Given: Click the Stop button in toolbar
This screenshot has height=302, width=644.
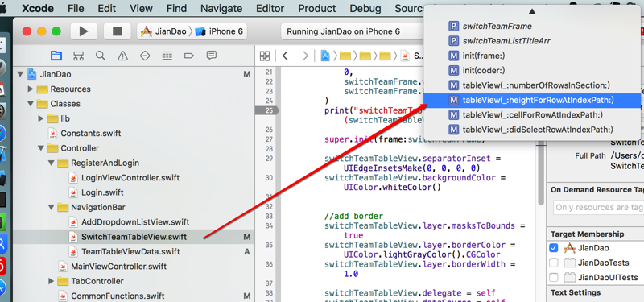Looking at the screenshot, I should tap(117, 31).
